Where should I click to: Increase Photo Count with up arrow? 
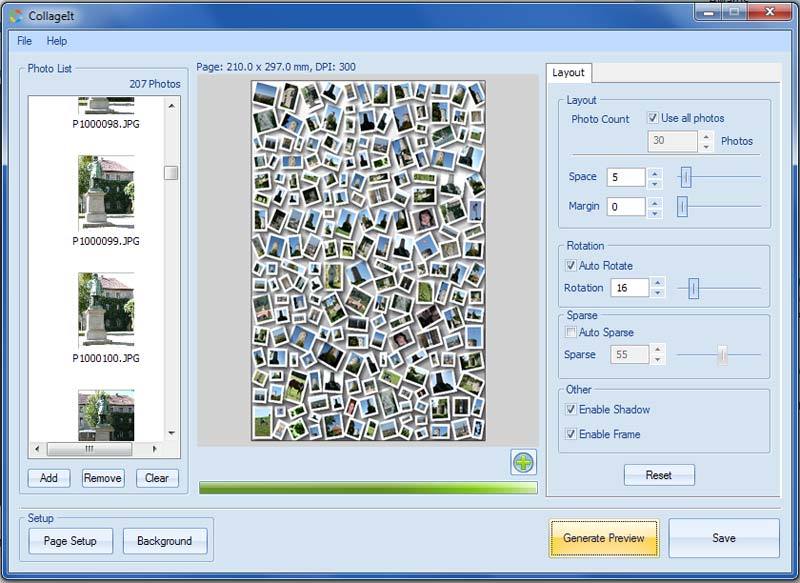coord(706,136)
